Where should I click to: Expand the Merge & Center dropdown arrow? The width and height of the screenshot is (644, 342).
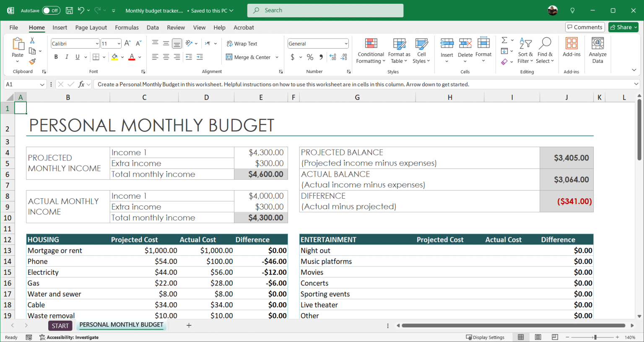coord(278,57)
